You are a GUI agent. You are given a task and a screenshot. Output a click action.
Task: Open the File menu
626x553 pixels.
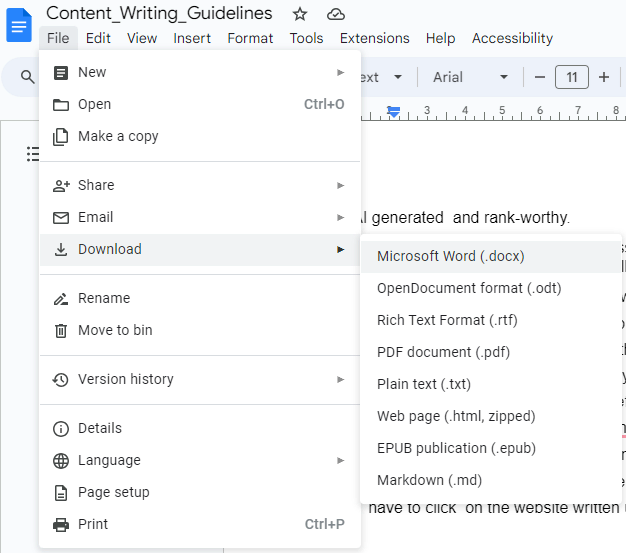click(58, 38)
